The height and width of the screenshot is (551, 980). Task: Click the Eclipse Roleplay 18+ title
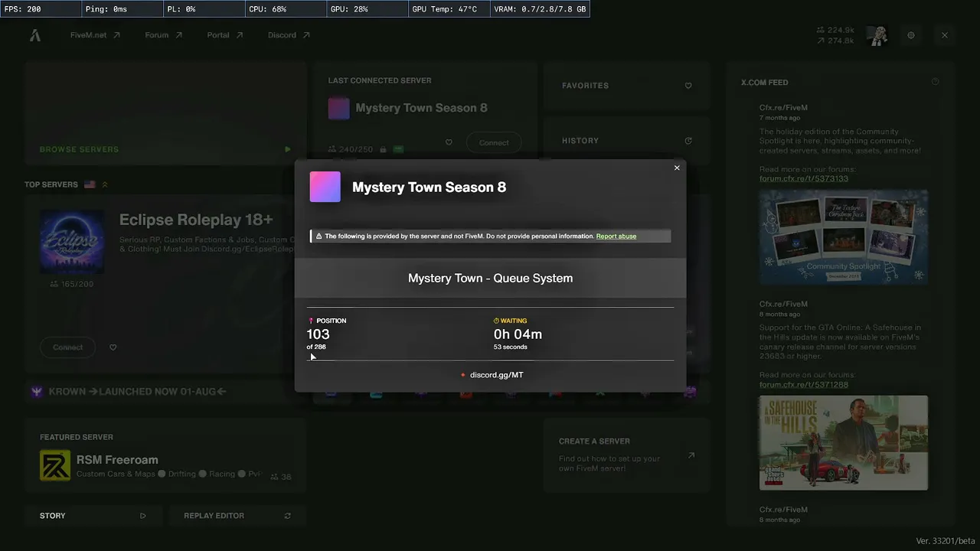coord(196,220)
